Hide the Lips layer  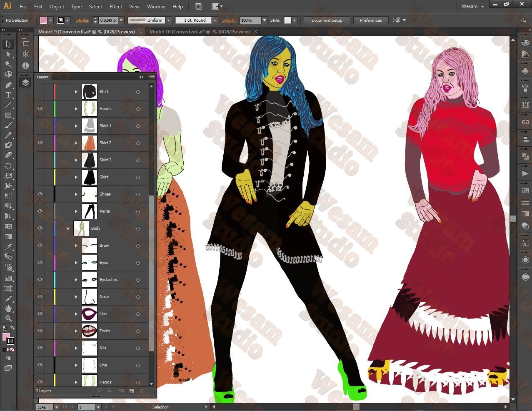click(40, 313)
